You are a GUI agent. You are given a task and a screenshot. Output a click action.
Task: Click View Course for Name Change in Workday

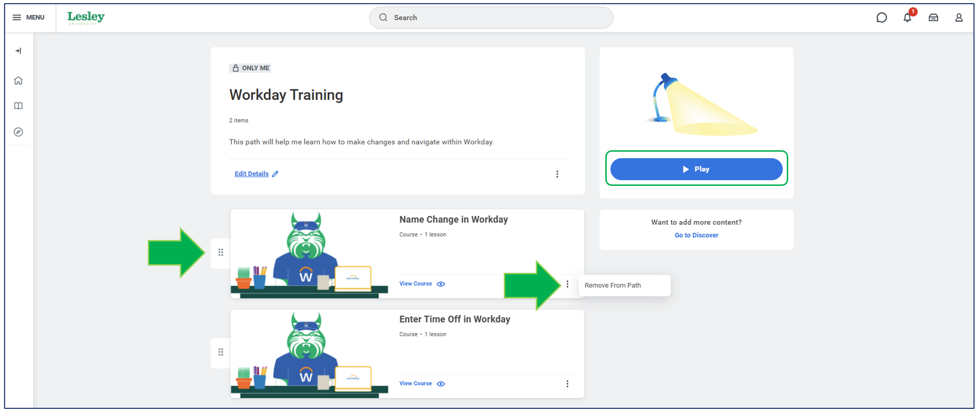pos(415,284)
